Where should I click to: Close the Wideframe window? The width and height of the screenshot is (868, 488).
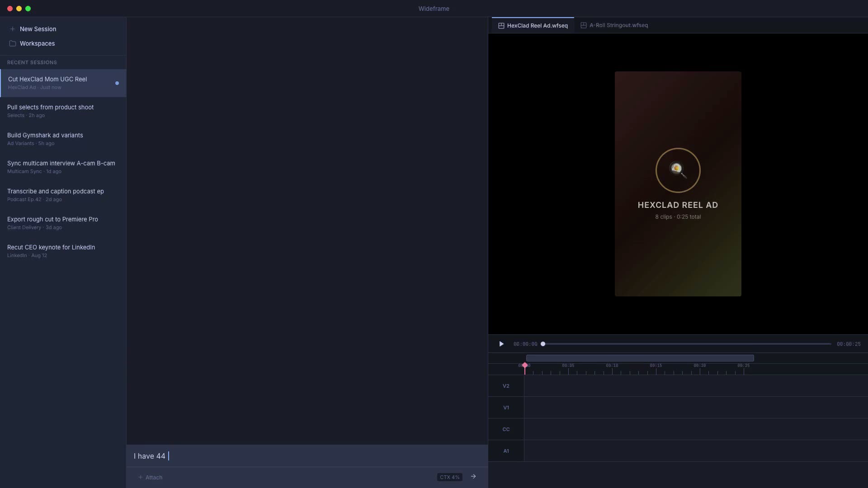(x=10, y=9)
